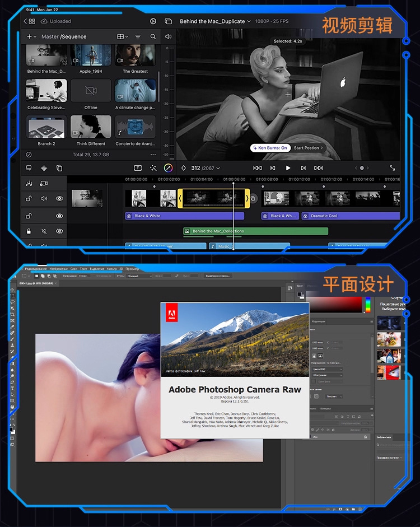Select Photoshop Crop tool

[x=12, y=314]
